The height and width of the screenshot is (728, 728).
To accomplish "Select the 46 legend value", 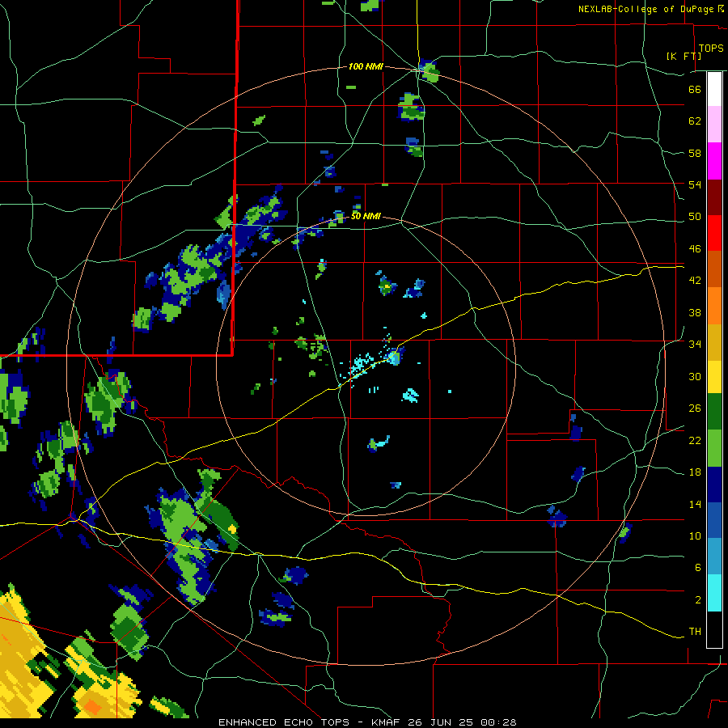I will (695, 249).
